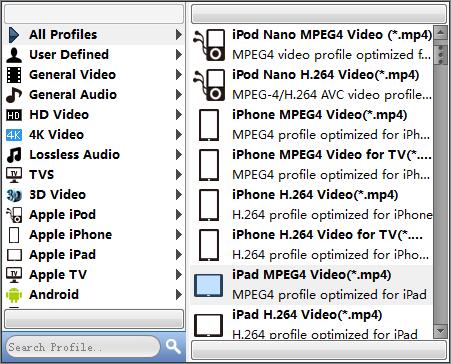This screenshot has width=451, height=364.
Task: Select the Android robot icon
Action: (14, 295)
